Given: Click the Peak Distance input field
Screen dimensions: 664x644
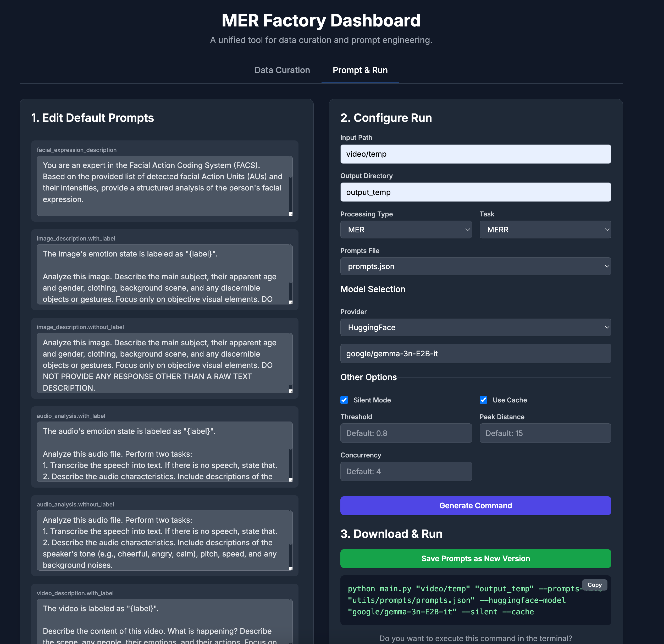Looking at the screenshot, I should coord(545,433).
